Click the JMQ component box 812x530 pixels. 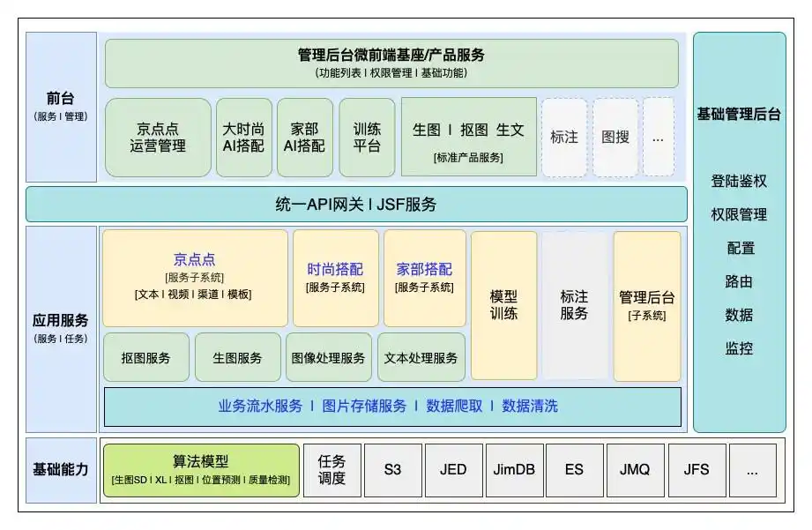click(x=635, y=471)
